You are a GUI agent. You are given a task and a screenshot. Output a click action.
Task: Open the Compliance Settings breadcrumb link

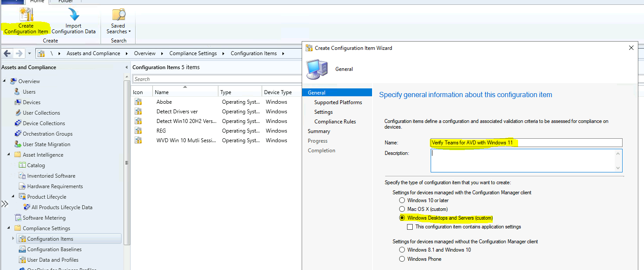pyautogui.click(x=193, y=53)
